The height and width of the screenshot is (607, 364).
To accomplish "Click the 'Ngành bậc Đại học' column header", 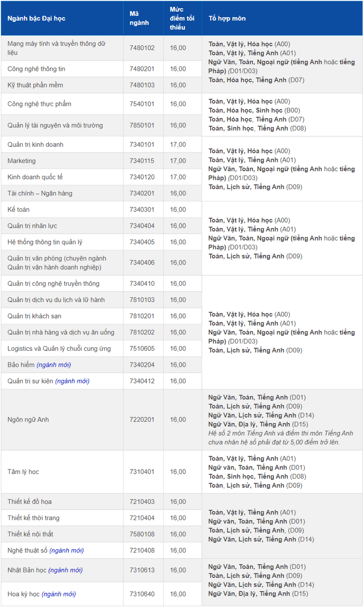I will coord(36,18).
